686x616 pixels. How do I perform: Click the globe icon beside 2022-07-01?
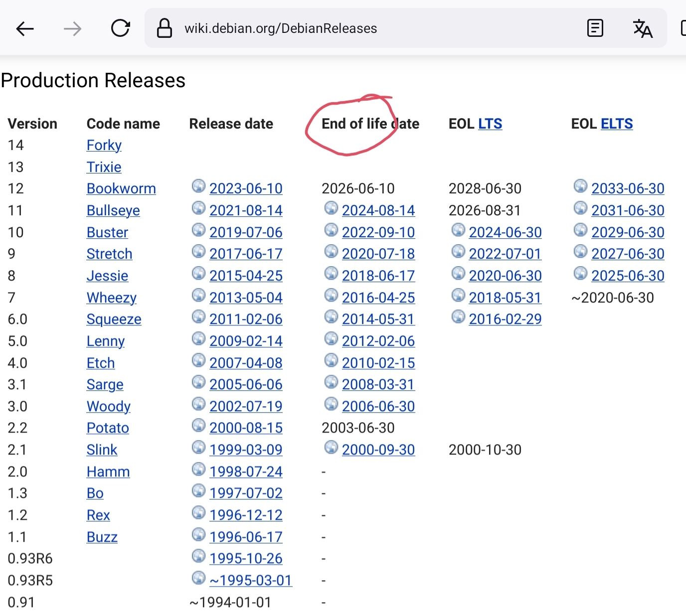[x=458, y=251]
